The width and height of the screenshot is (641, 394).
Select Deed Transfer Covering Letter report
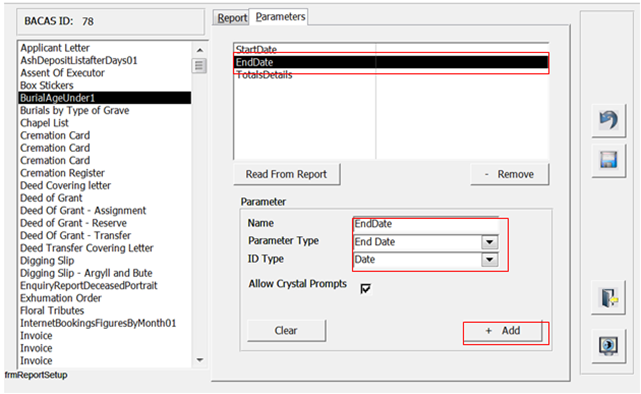click(x=105, y=248)
